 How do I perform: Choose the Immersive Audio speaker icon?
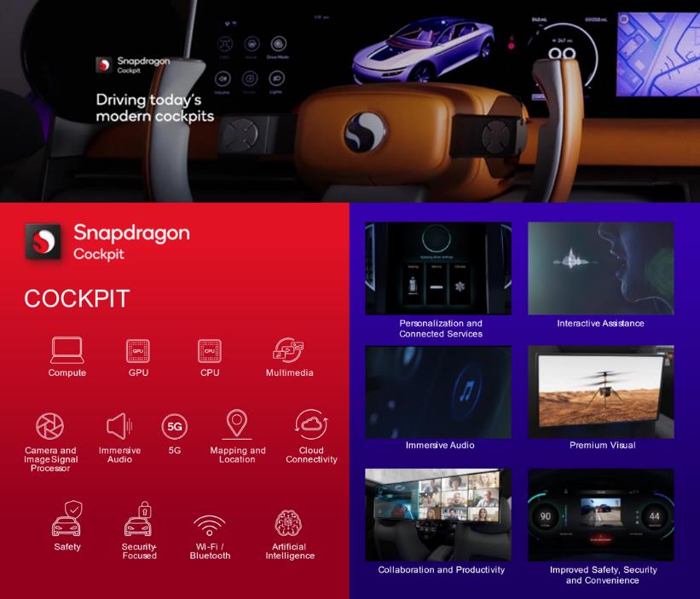119,426
